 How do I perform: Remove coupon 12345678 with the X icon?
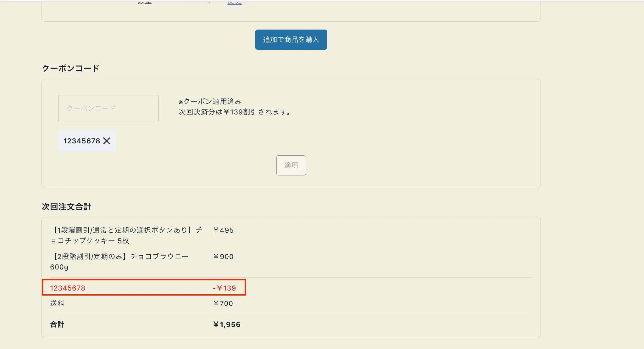107,141
